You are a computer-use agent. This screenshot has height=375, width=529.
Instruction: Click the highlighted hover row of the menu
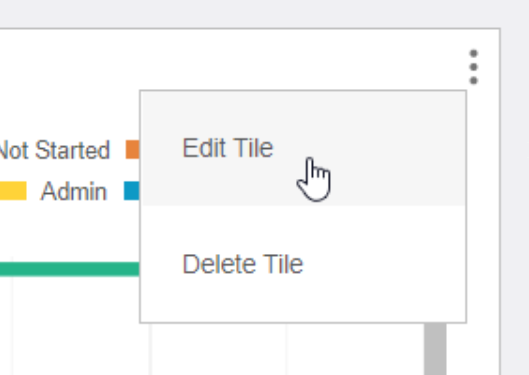click(303, 148)
